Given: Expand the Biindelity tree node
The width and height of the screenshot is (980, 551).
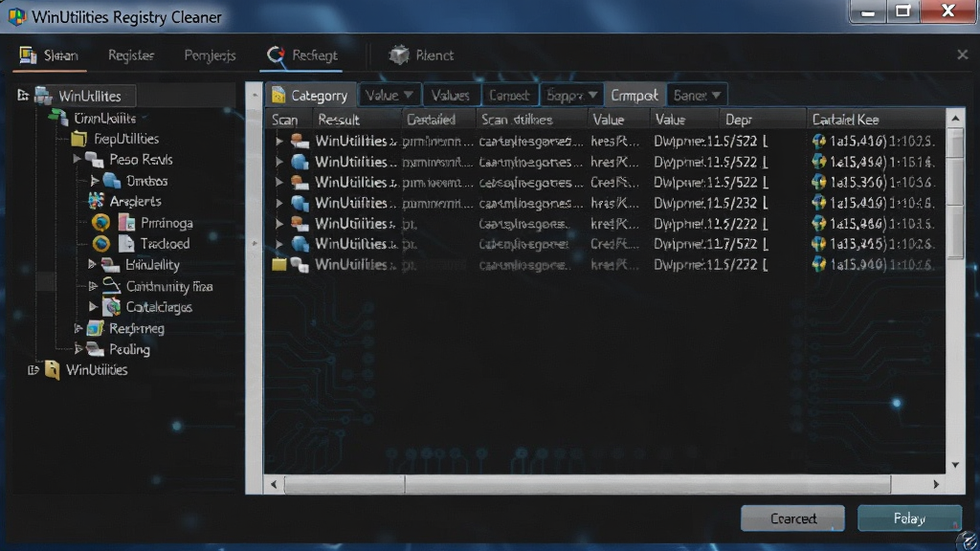Looking at the screenshot, I should pyautogui.click(x=92, y=264).
